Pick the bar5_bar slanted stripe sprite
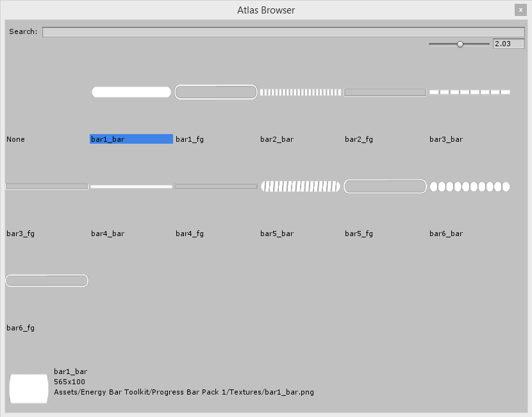Screen dimensions: 532x417 coord(300,187)
